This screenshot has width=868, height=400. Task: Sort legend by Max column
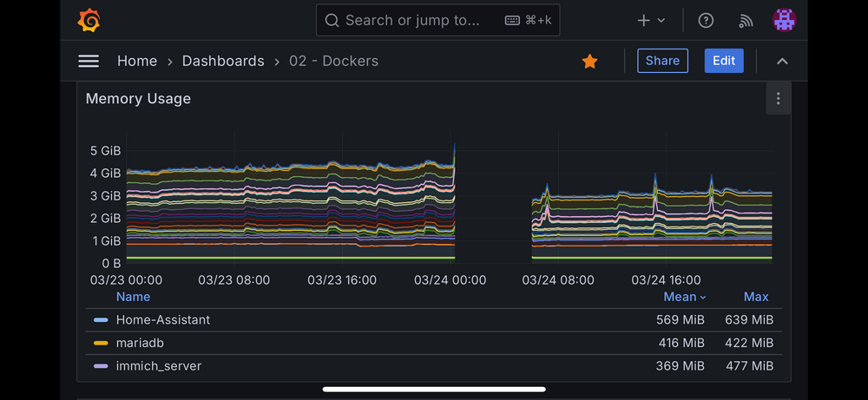(756, 297)
